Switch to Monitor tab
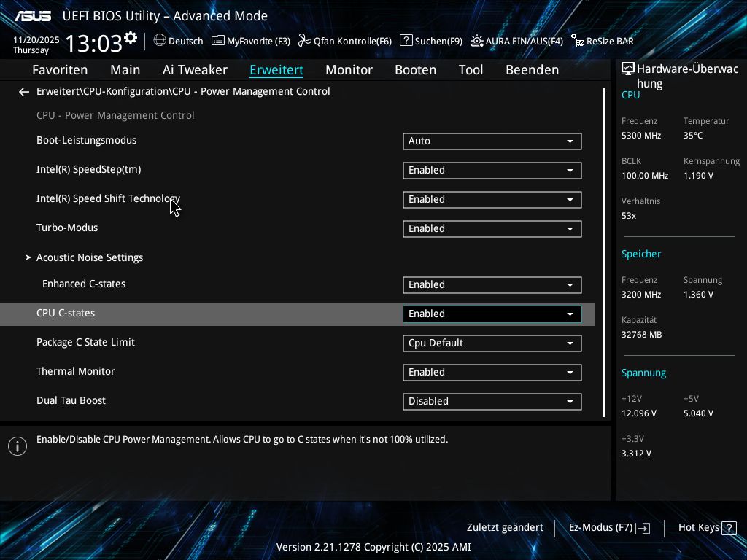Viewport: 747px width, 560px height. coord(349,70)
